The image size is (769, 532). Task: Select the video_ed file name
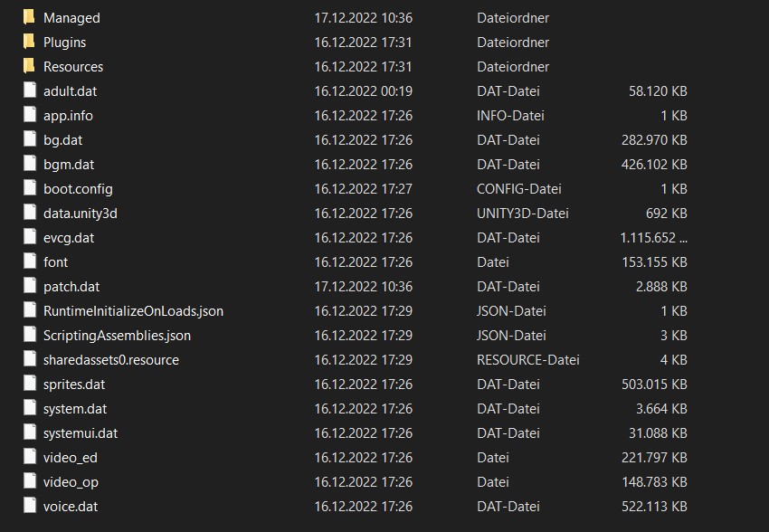[70, 457]
